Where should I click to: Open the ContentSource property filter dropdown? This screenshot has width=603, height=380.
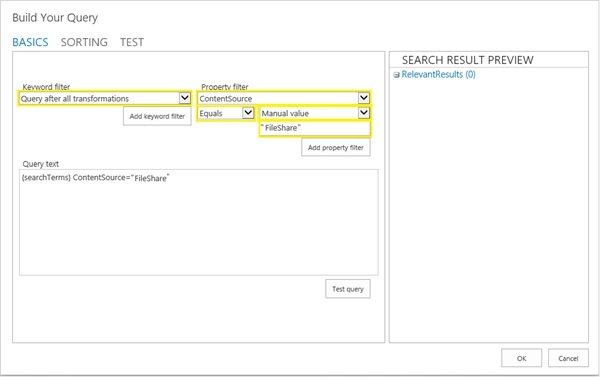tap(284, 98)
